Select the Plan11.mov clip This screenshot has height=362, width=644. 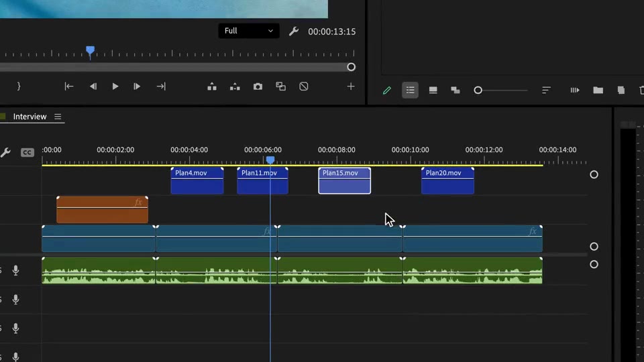point(262,180)
